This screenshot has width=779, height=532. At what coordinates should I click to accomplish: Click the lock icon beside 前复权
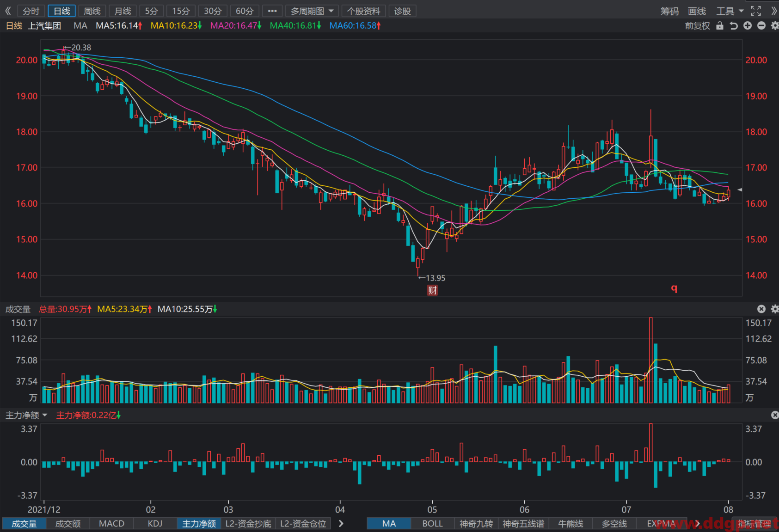(720, 26)
